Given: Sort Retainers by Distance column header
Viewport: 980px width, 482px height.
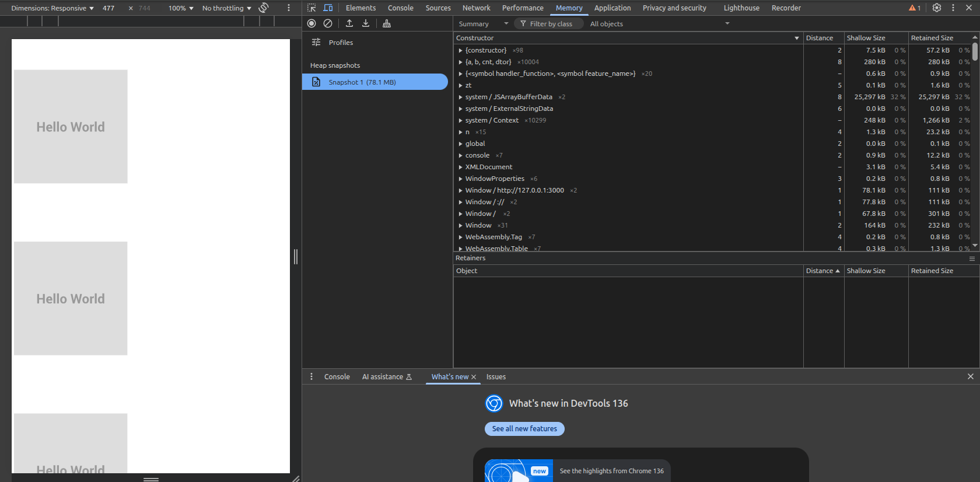Looking at the screenshot, I should click(823, 271).
